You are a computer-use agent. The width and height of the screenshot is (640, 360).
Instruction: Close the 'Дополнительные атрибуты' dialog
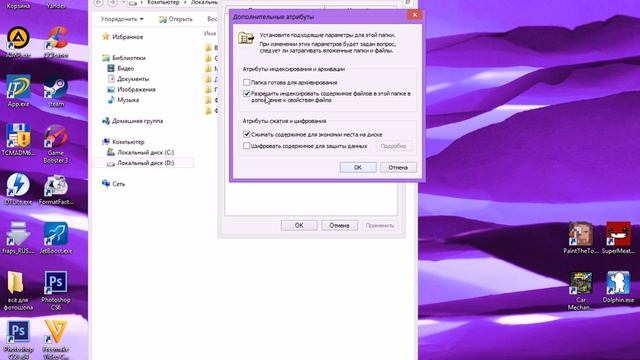(415, 15)
